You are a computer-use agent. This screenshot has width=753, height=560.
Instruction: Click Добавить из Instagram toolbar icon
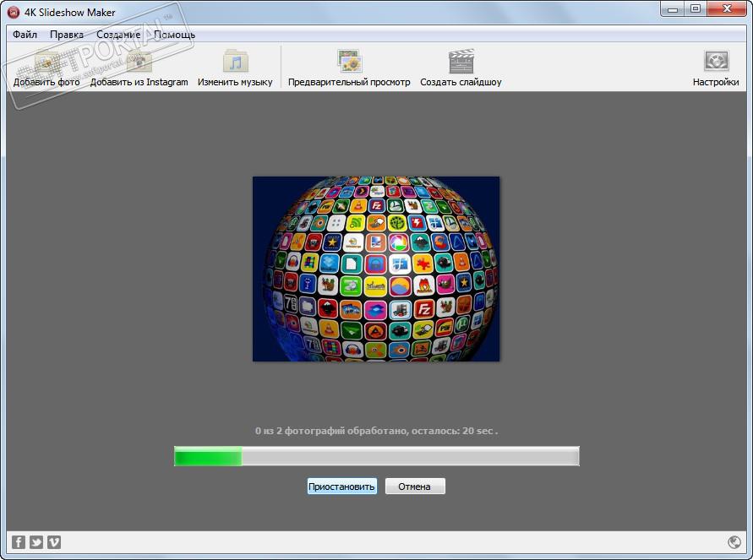pos(139,62)
